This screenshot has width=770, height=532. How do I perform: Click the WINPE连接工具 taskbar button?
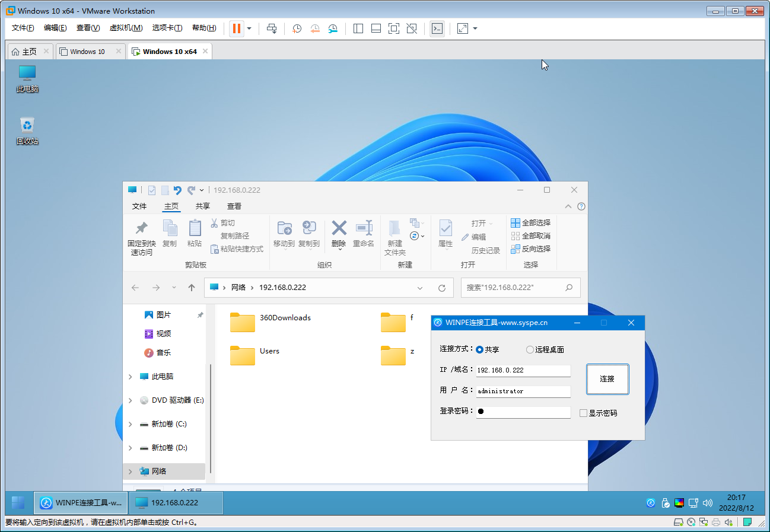(x=81, y=502)
